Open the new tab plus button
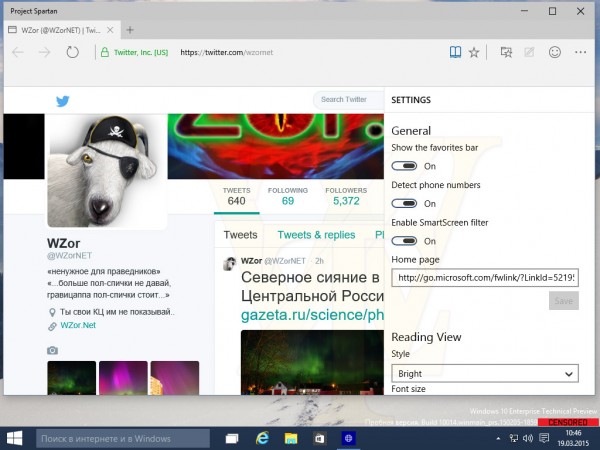Image resolution: width=600 pixels, height=450 pixels. pos(130,29)
